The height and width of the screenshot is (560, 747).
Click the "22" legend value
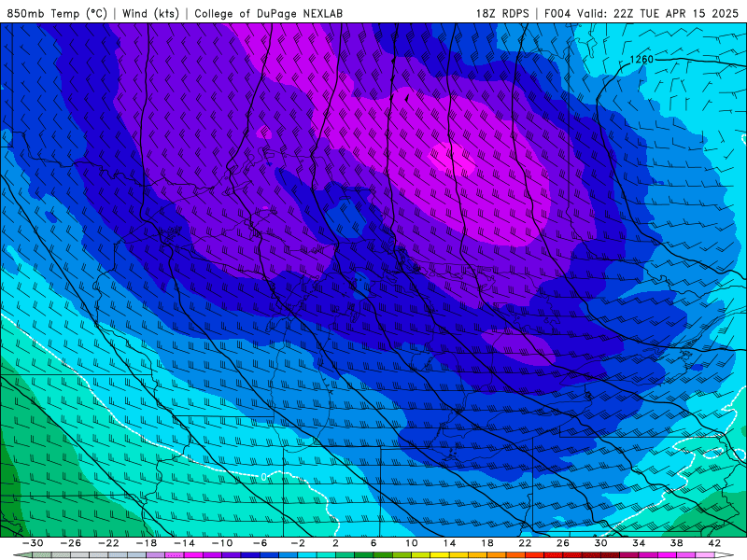click(x=525, y=543)
